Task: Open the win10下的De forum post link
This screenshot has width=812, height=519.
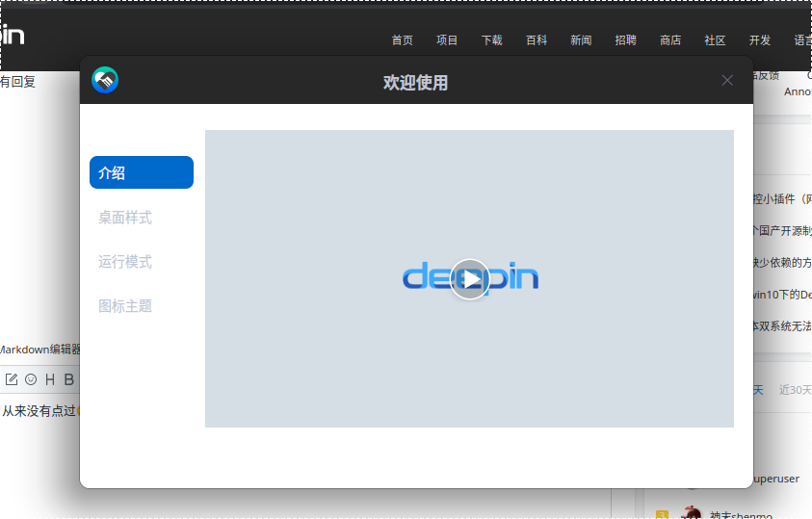Action: [x=782, y=295]
